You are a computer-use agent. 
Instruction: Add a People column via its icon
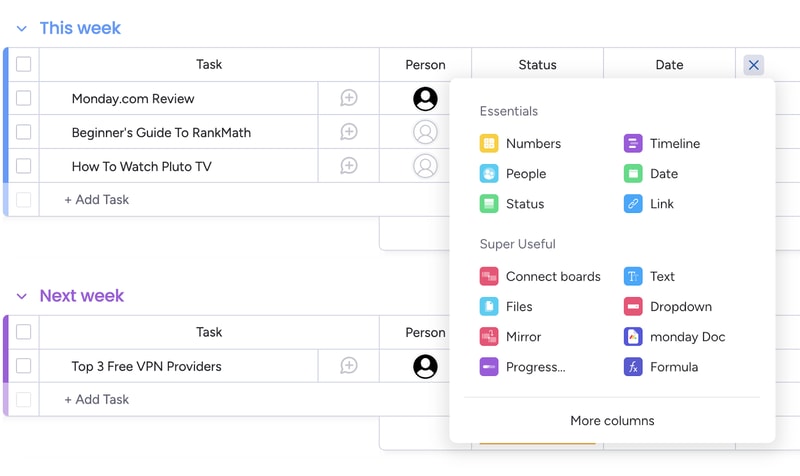pos(489,173)
